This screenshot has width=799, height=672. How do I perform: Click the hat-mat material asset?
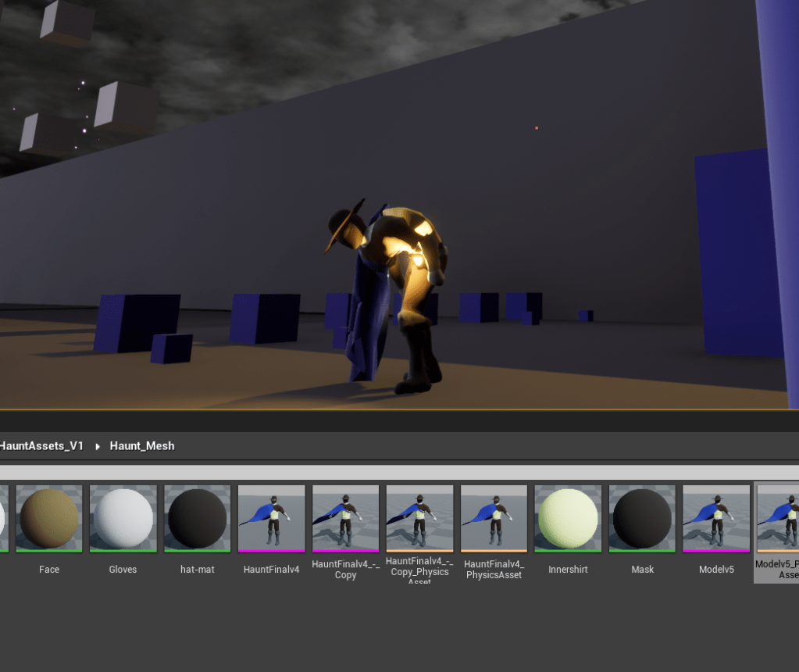197,518
